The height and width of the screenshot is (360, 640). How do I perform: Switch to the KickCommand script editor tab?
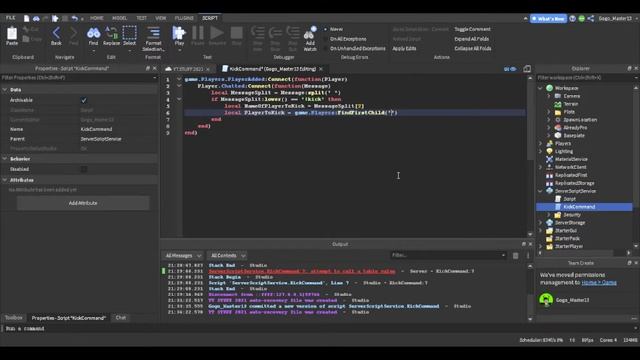pyautogui.click(x=272, y=69)
